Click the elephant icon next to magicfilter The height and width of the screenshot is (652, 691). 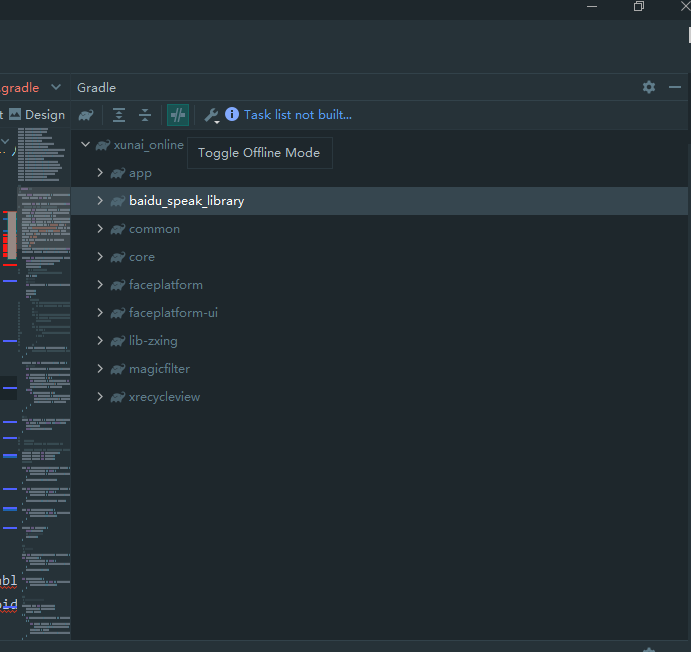118,369
